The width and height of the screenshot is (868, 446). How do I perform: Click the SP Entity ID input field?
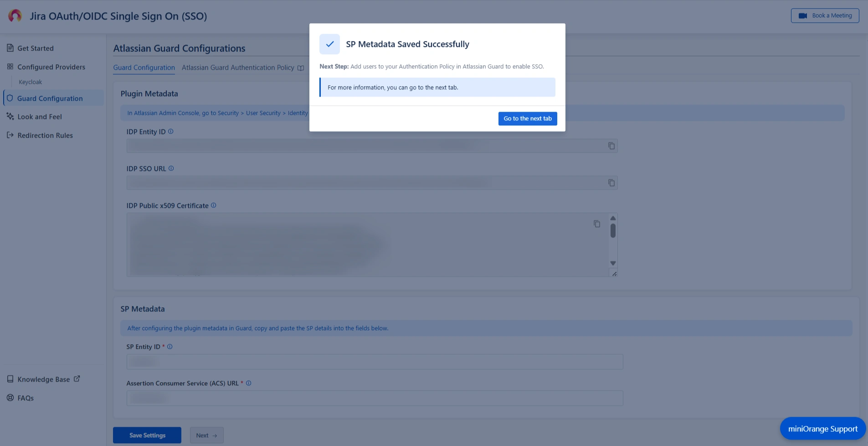coord(375,362)
